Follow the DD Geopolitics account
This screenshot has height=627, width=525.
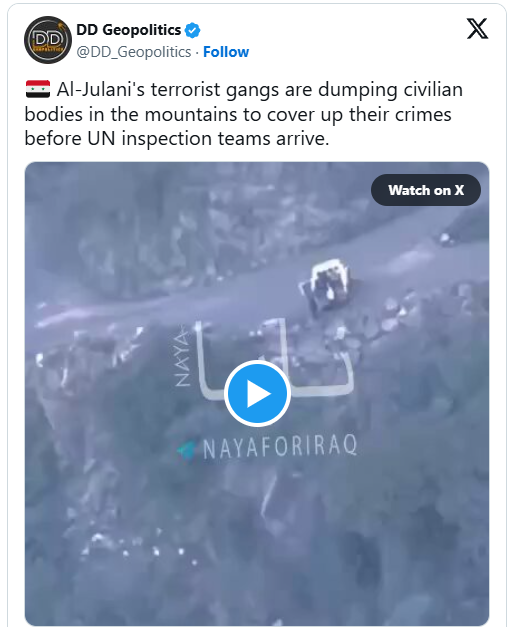[226, 52]
